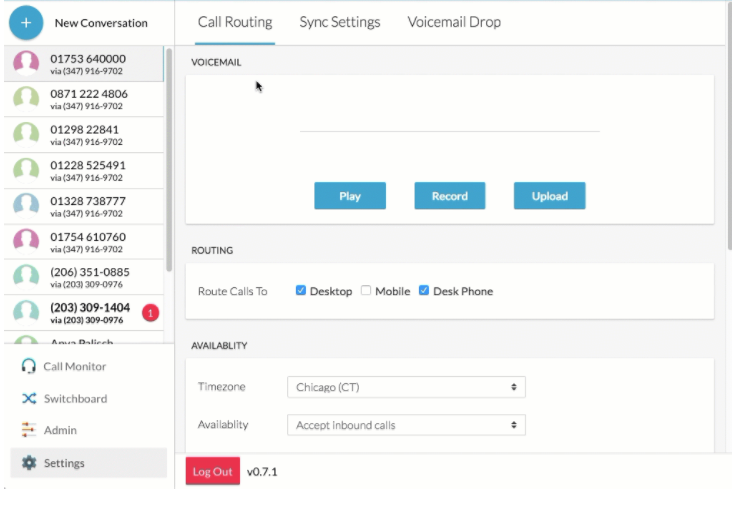
Task: Open Switchboard via shuffle arrows icon
Action: pyautogui.click(x=29, y=399)
